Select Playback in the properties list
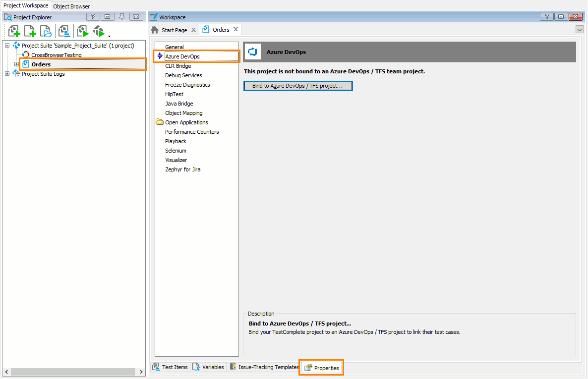 tap(176, 141)
